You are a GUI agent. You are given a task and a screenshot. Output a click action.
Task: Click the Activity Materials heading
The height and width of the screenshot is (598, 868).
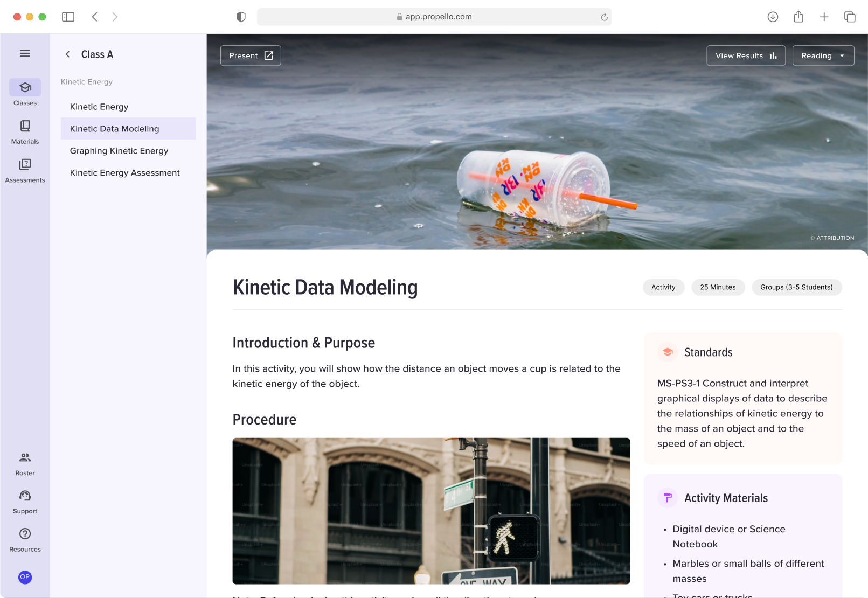tap(726, 498)
